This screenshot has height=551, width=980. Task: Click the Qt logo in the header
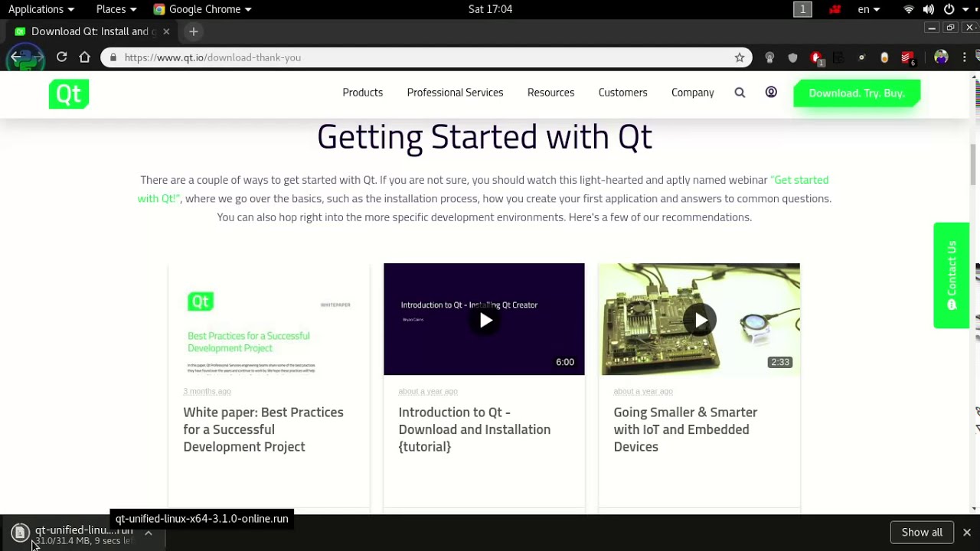click(69, 93)
